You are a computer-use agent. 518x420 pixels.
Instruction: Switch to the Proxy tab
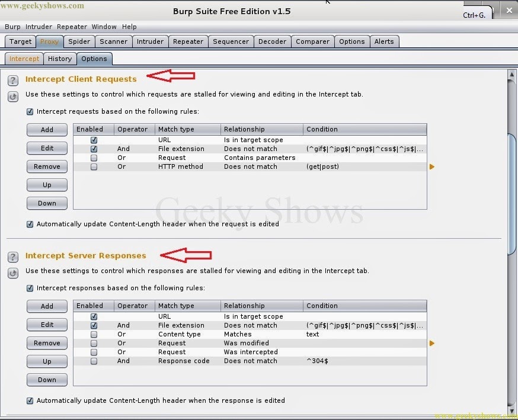pos(50,41)
